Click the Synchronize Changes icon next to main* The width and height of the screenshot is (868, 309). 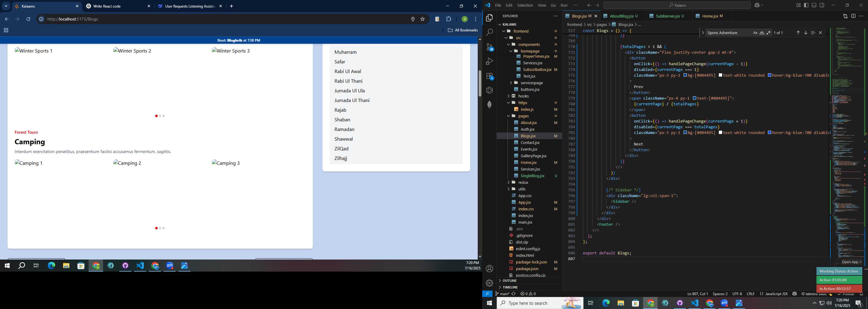[x=514, y=294]
